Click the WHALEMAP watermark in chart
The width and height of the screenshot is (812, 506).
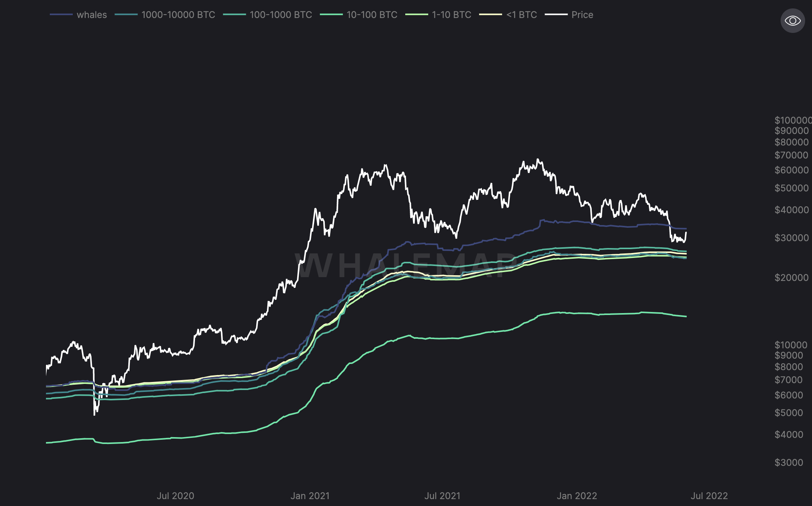click(x=406, y=265)
